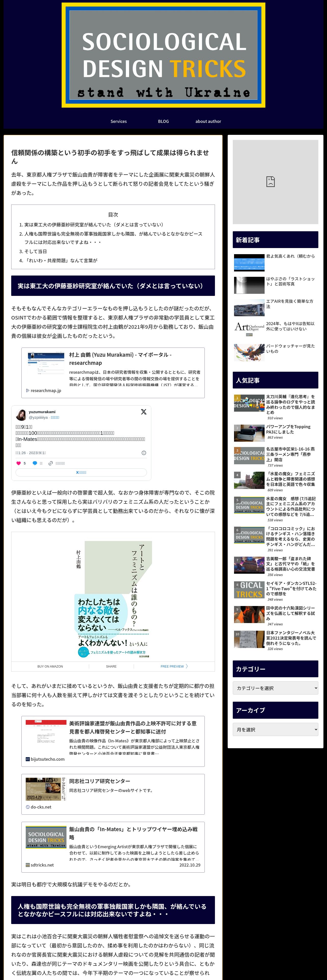This screenshot has height=980, width=327.
Task: Open the about author menu item
Action: [208, 121]
